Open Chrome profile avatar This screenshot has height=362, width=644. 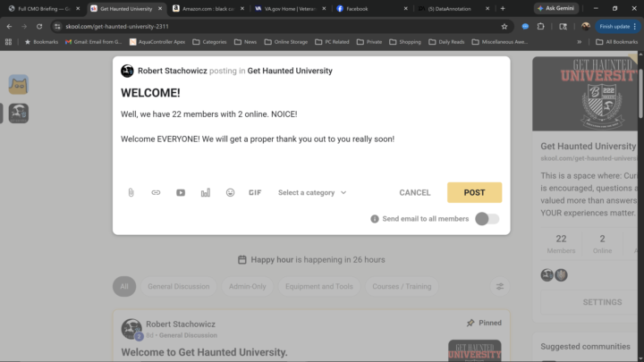[586, 26]
